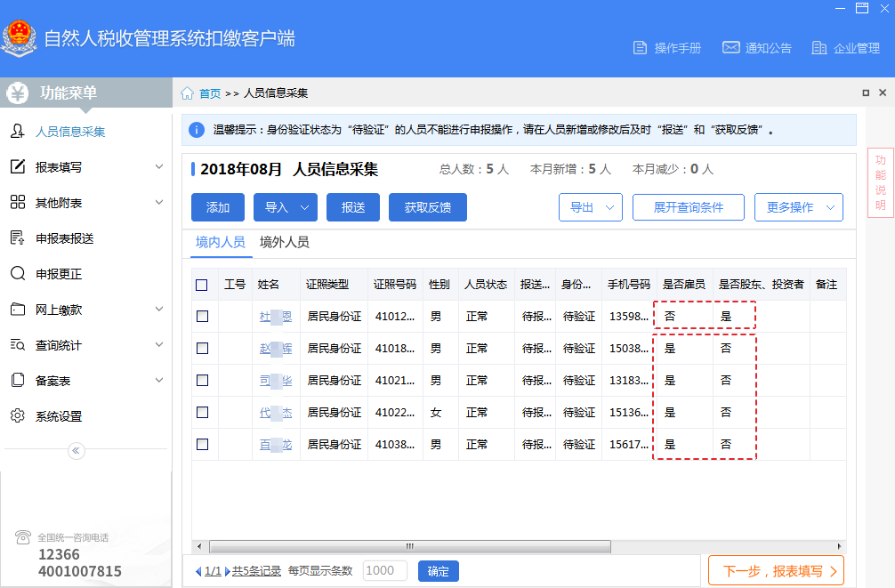Click the 首页 breadcrumb link

pos(209,93)
